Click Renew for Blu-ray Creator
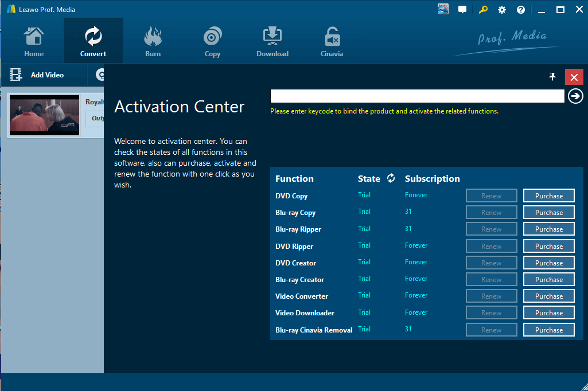Viewport: 588px width, 391px height. 491,279
